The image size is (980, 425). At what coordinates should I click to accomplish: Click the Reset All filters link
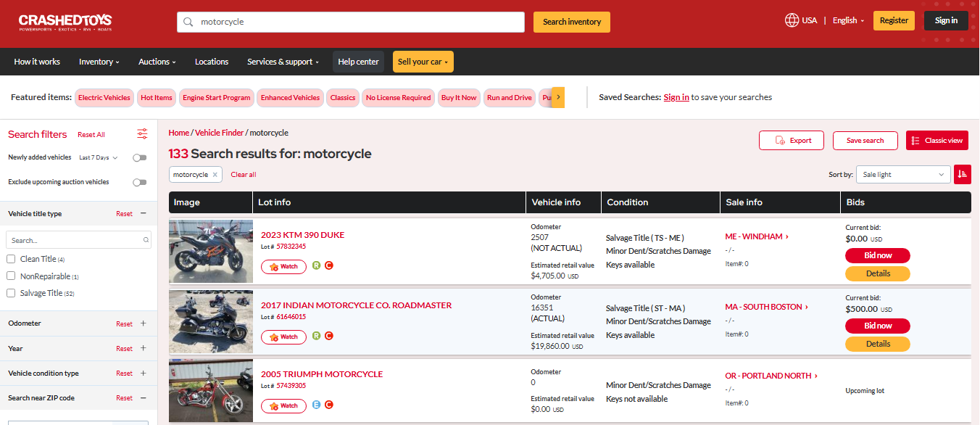click(91, 135)
